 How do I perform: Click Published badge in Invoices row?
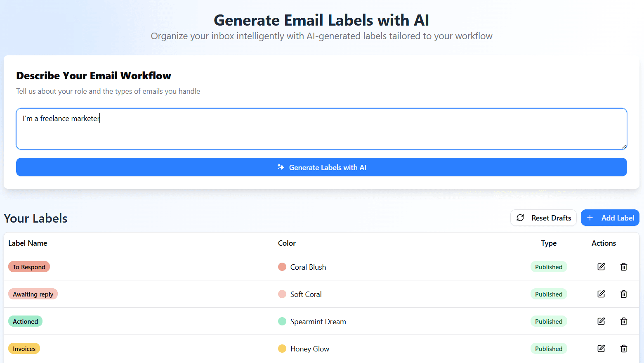pyautogui.click(x=549, y=349)
